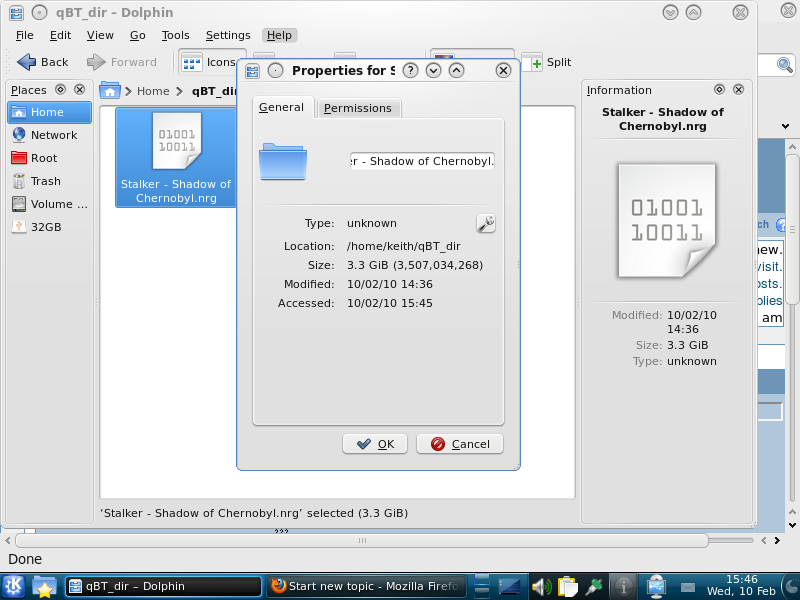
Task: Open the Root folder from Places
Action: tap(44, 158)
